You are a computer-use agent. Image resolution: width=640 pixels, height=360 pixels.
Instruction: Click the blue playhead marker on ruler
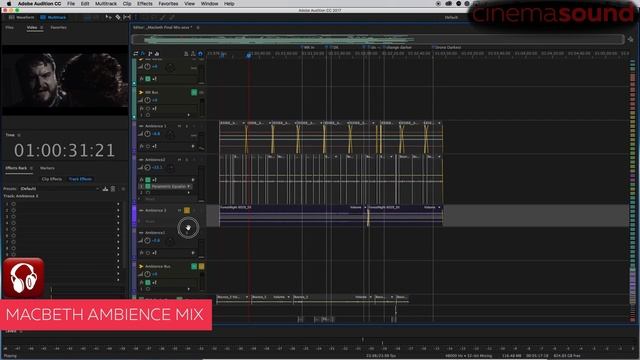tap(248, 55)
